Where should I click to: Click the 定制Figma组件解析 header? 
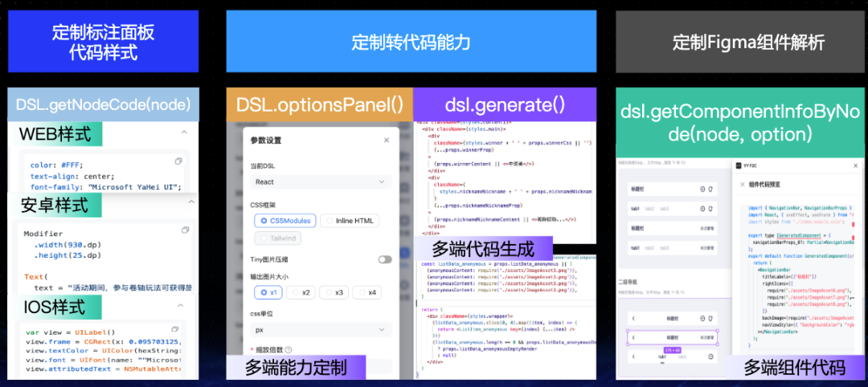tap(748, 42)
